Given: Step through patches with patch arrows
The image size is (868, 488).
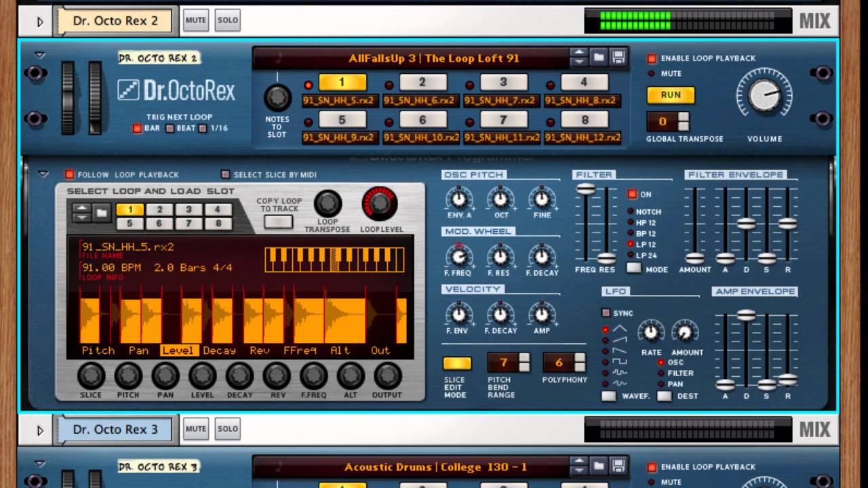Looking at the screenshot, I should coord(578,58).
